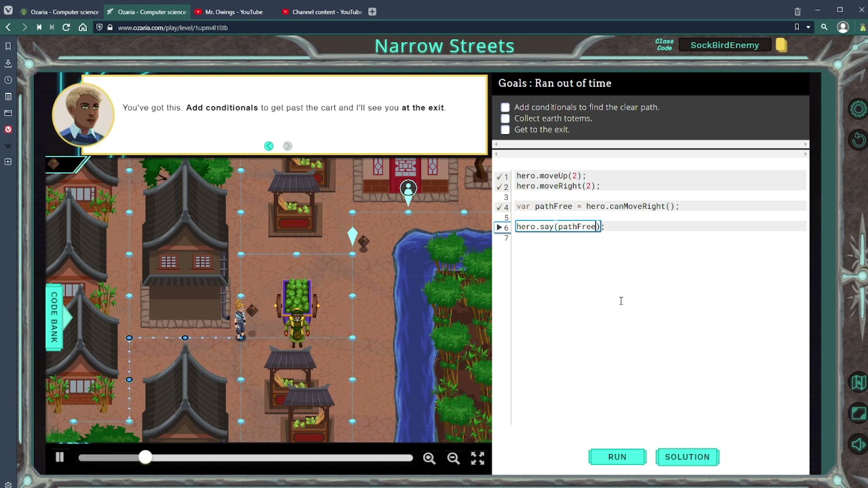Viewport: 868px width, 488px height.
Task: Zoom in on the game map
Action: 429,458
